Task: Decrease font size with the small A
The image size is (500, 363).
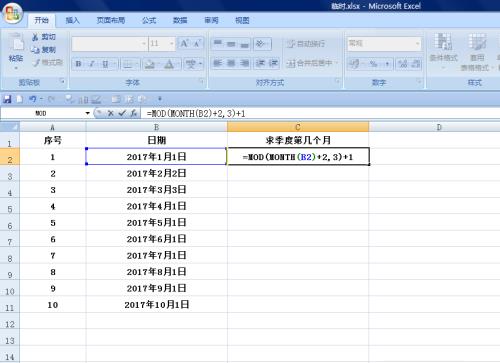Action: tap(197, 43)
